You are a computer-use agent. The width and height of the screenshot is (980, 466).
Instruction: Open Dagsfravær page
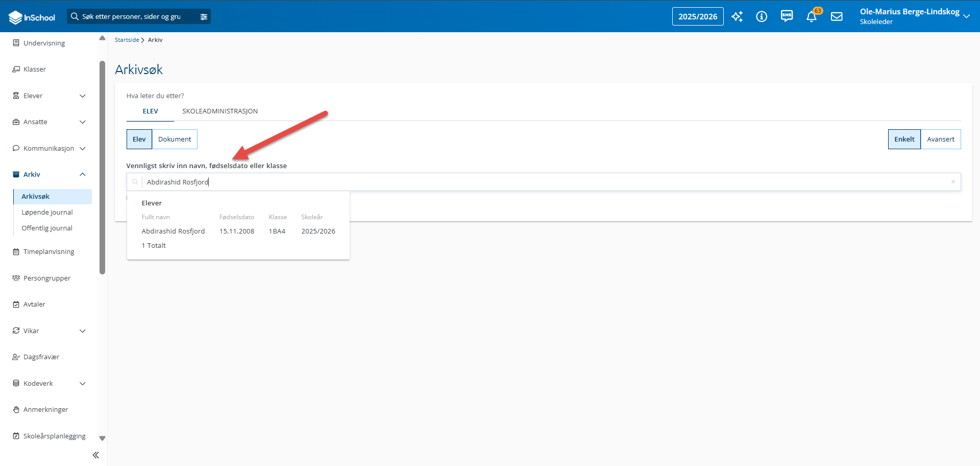(41, 357)
